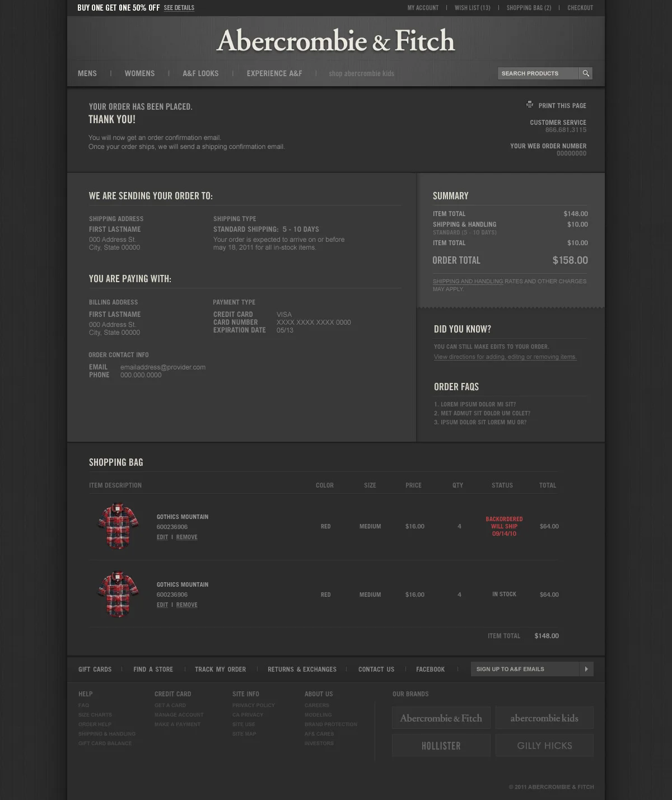Screen dimensions: 672x800
Task: Open AF& Cares link
Action: click(319, 734)
